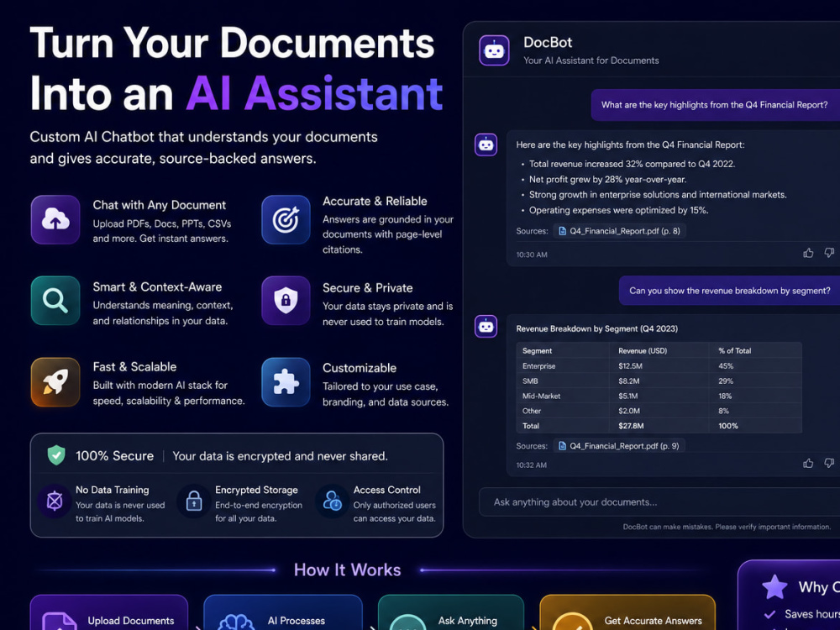Select the Ask Anything step card
The width and height of the screenshot is (840, 630).
point(450,612)
